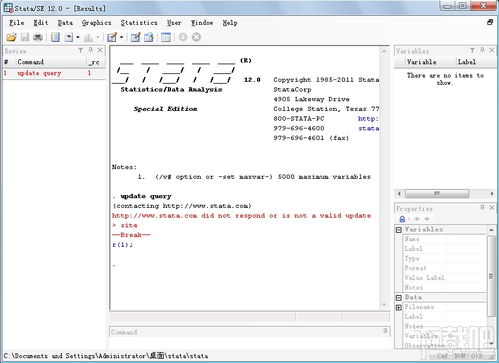Click the previous variable arrow in Properties
The image size is (499, 363).
(x=417, y=219)
